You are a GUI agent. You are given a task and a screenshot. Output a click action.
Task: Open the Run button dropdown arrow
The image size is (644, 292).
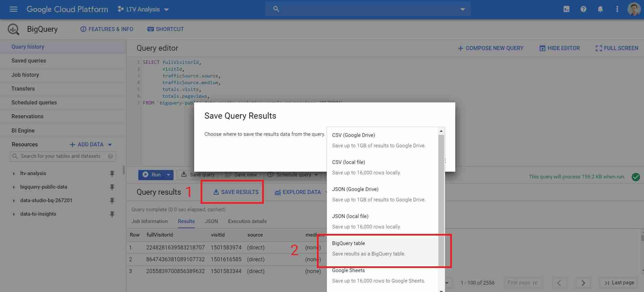coord(168,175)
